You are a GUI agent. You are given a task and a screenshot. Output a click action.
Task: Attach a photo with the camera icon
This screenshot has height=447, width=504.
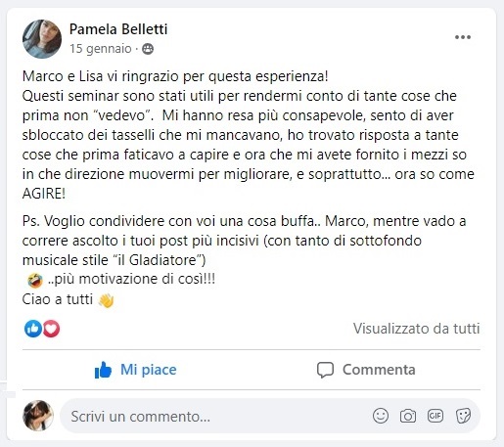408,416
